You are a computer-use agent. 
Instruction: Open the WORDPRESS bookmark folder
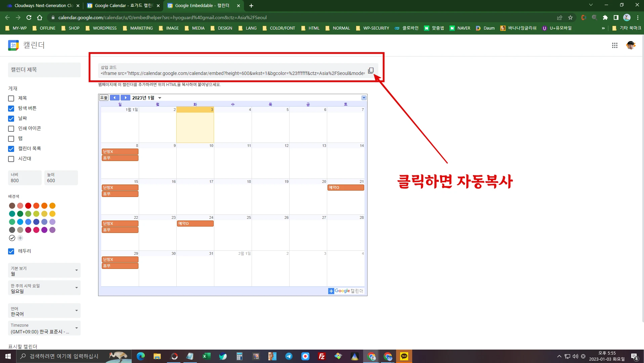[x=101, y=28]
